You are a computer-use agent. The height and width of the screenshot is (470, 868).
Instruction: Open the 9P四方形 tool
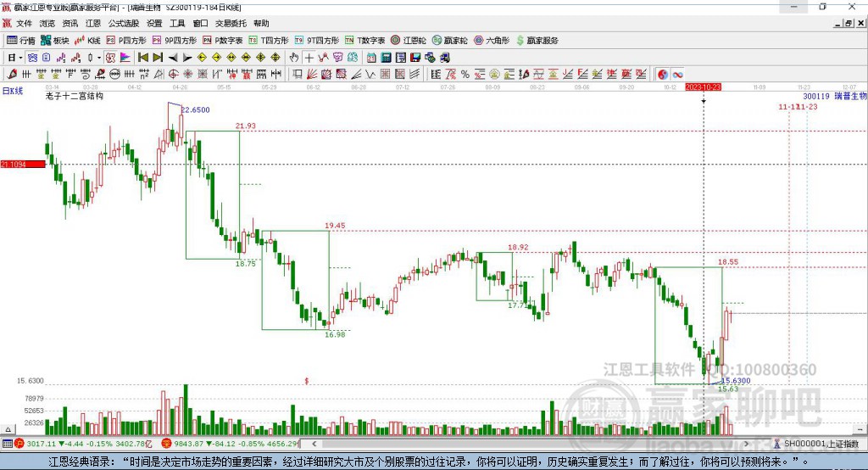174,41
